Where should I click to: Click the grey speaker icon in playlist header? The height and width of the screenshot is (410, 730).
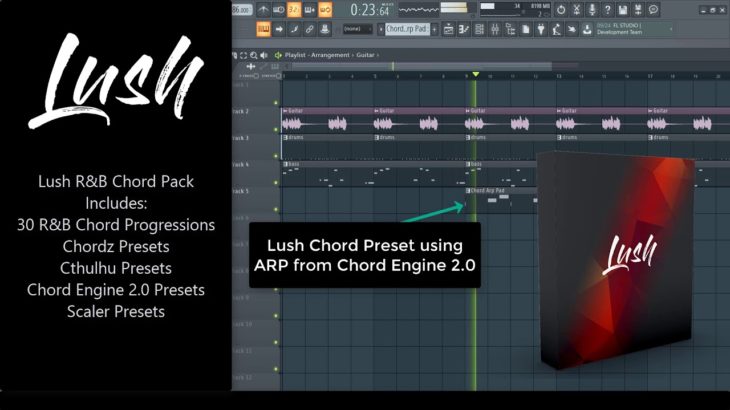click(x=264, y=55)
